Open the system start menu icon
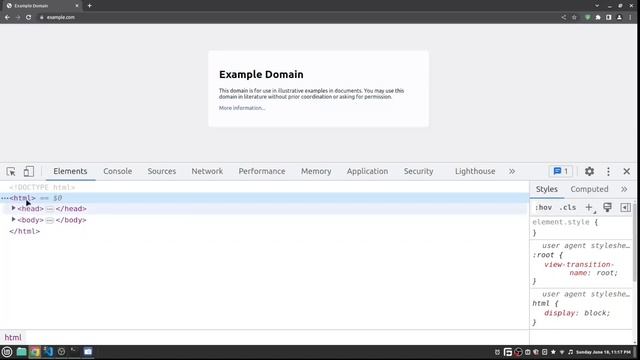Screen dimensions: 640x360 tap(7, 351)
